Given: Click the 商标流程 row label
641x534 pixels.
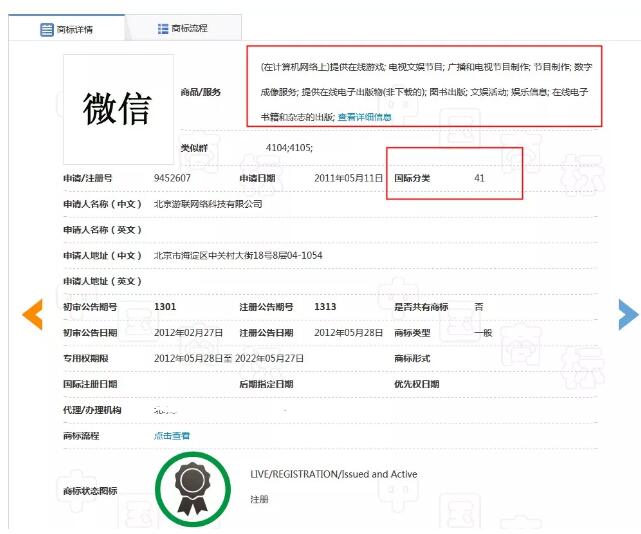Looking at the screenshot, I should (x=81, y=436).
